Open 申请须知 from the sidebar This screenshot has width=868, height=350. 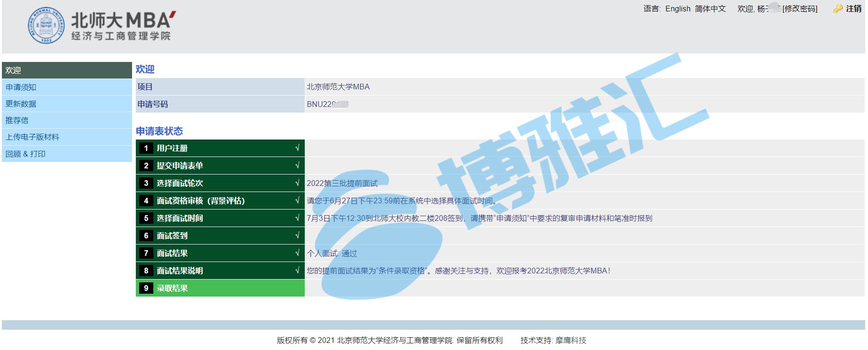[x=67, y=87]
